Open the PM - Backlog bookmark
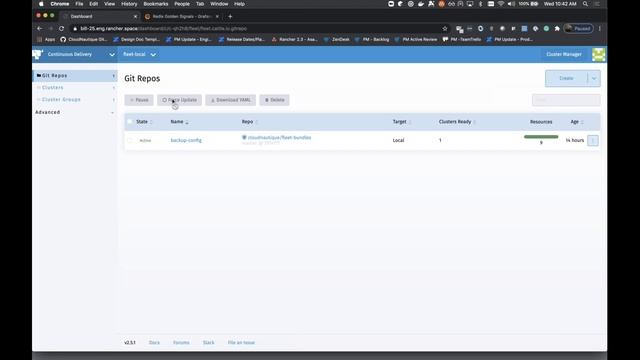Viewport: 640px width, 360px height. coord(372,40)
